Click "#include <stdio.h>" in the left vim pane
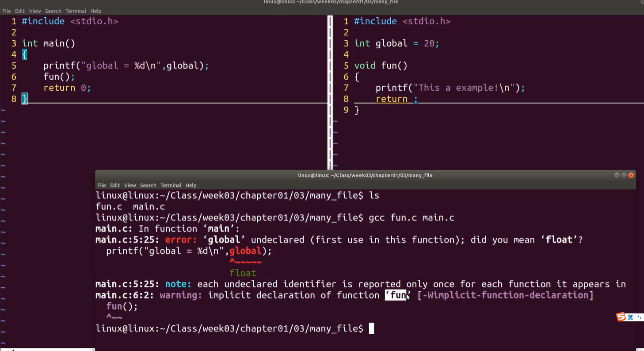The height and width of the screenshot is (351, 644). coord(70,21)
